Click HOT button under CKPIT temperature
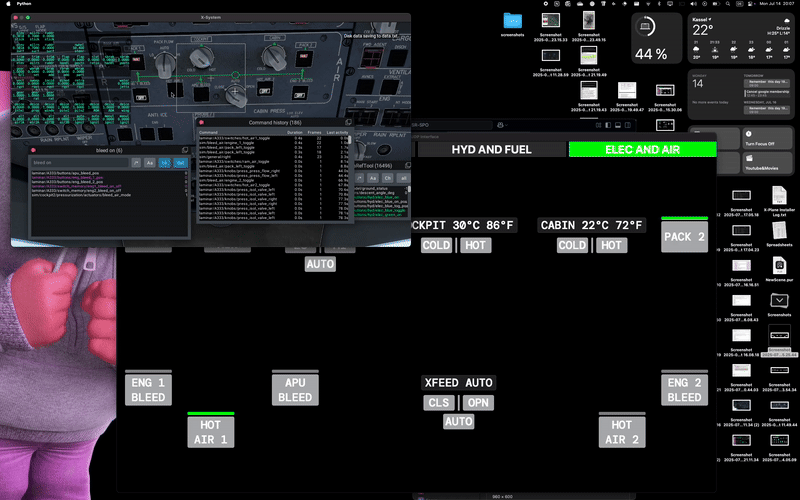The height and width of the screenshot is (500, 800). click(476, 245)
